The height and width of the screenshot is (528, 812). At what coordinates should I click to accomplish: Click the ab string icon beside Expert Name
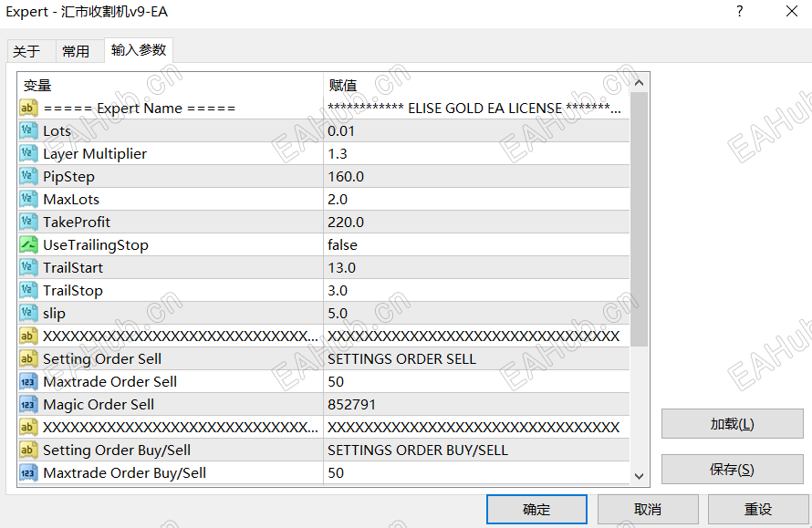27,108
